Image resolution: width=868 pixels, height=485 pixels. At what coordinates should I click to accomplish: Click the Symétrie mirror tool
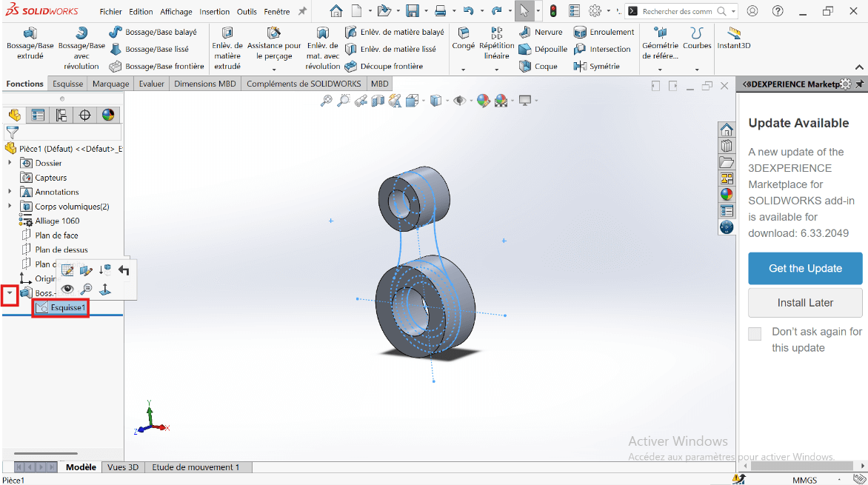597,66
